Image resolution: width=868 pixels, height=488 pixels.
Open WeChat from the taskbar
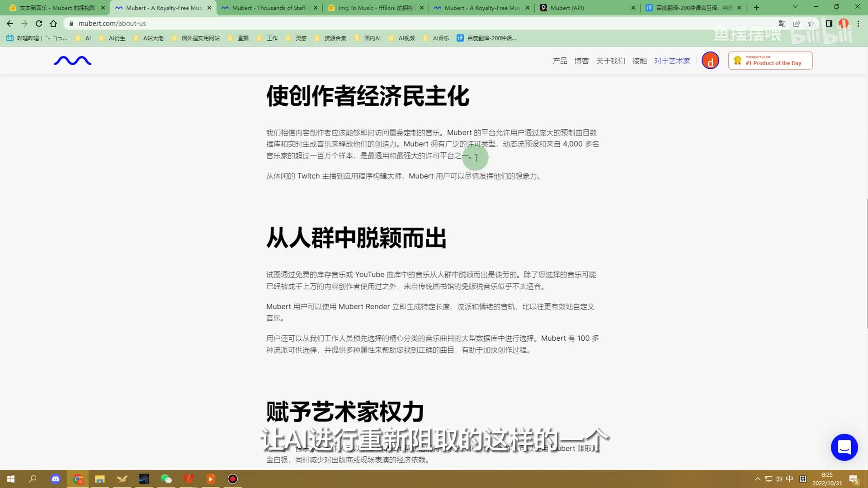[x=166, y=479]
